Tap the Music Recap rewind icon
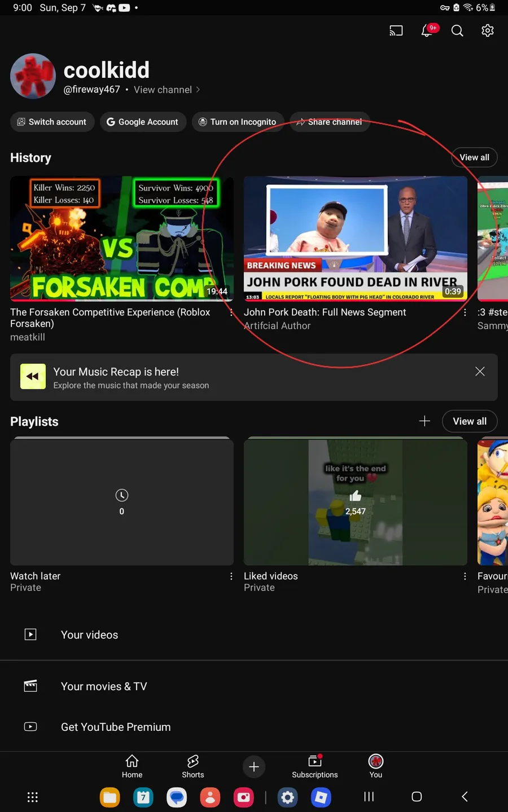508x812 pixels. click(33, 377)
